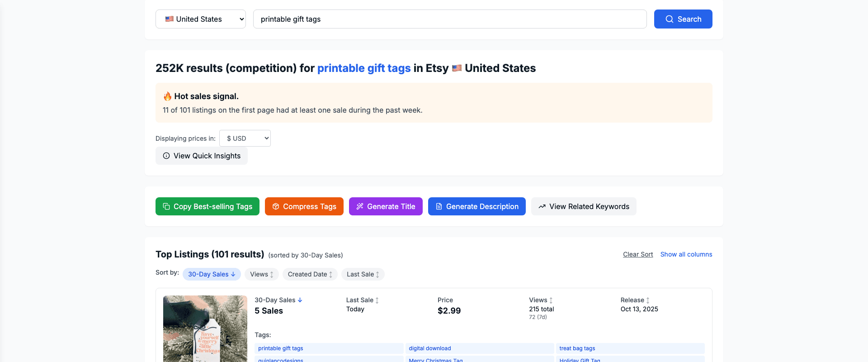Click the magnifier icon in the Search button

pyautogui.click(x=669, y=19)
